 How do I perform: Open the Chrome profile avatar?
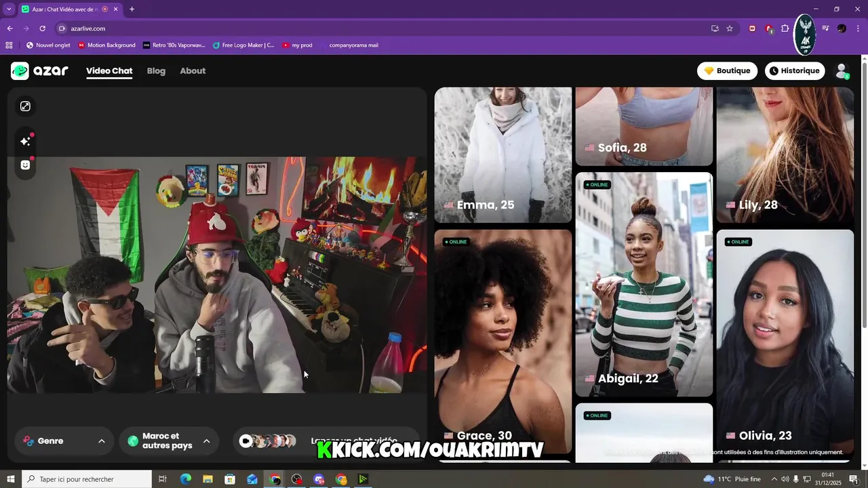[x=842, y=28]
